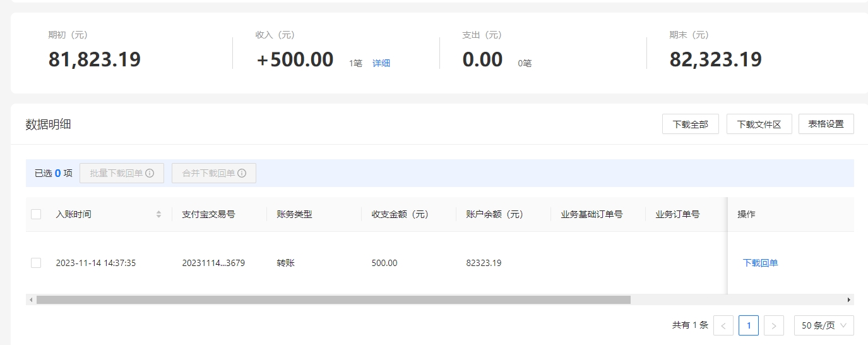Open 表格设置 table settings

tap(826, 124)
